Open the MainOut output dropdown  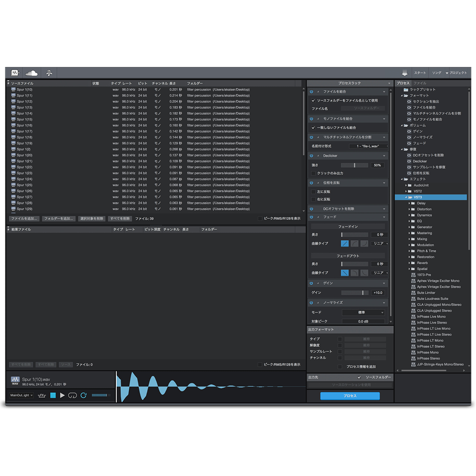pyautogui.click(x=21, y=396)
